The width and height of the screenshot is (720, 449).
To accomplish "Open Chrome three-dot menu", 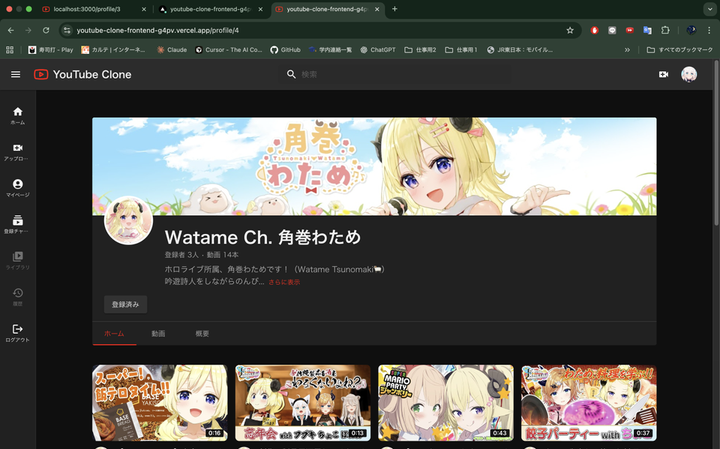I will pyautogui.click(x=709, y=30).
